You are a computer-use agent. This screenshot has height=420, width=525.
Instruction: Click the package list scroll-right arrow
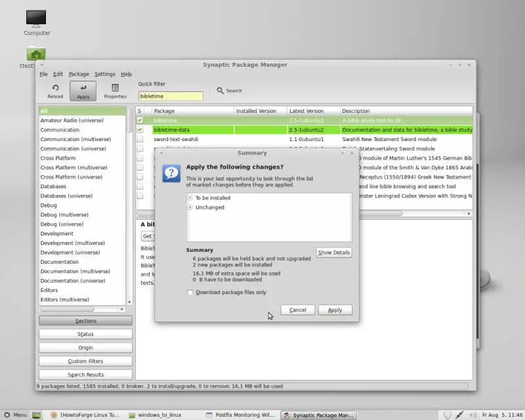[x=469, y=213]
